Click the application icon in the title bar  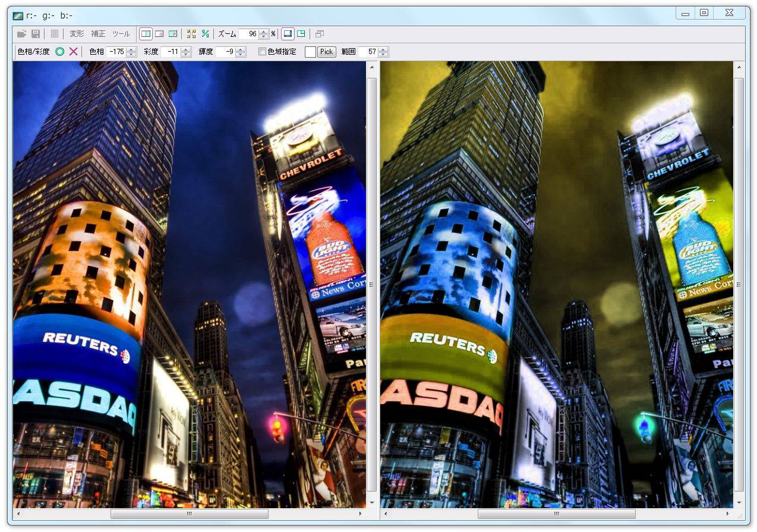[x=18, y=15]
